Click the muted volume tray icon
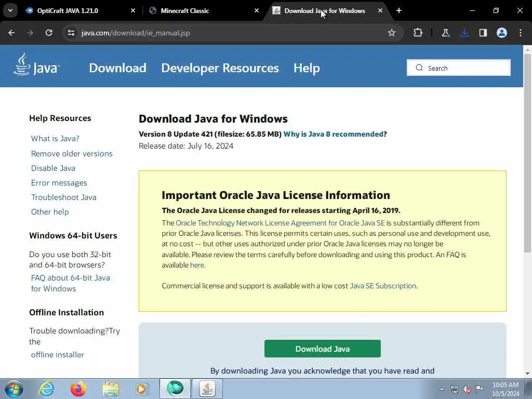The image size is (532, 399). (467, 390)
